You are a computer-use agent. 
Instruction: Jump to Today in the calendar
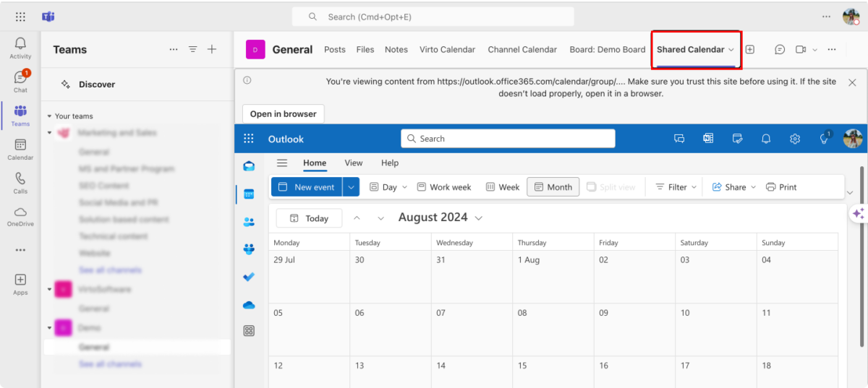point(309,218)
